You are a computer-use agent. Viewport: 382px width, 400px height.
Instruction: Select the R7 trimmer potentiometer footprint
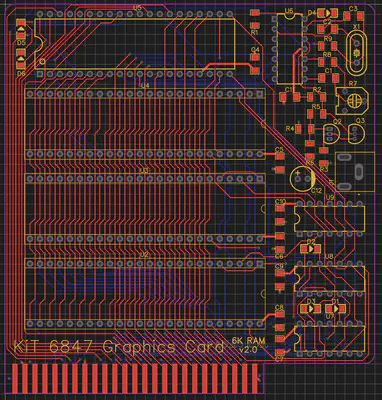coord(352,100)
